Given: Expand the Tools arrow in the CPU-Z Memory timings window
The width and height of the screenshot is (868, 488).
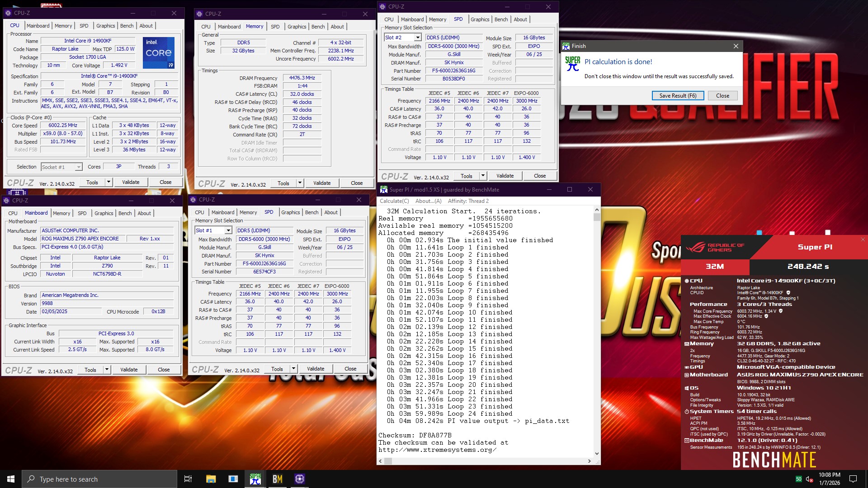Looking at the screenshot, I should pos(300,183).
